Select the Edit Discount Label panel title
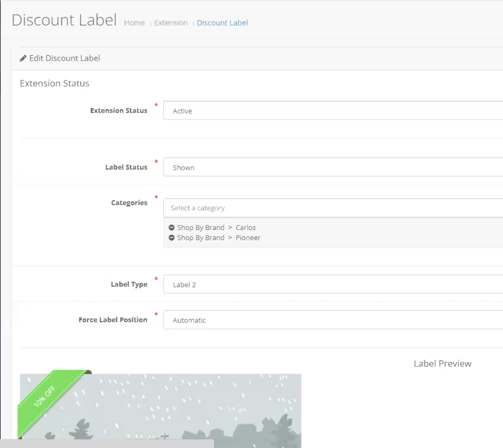 65,58
